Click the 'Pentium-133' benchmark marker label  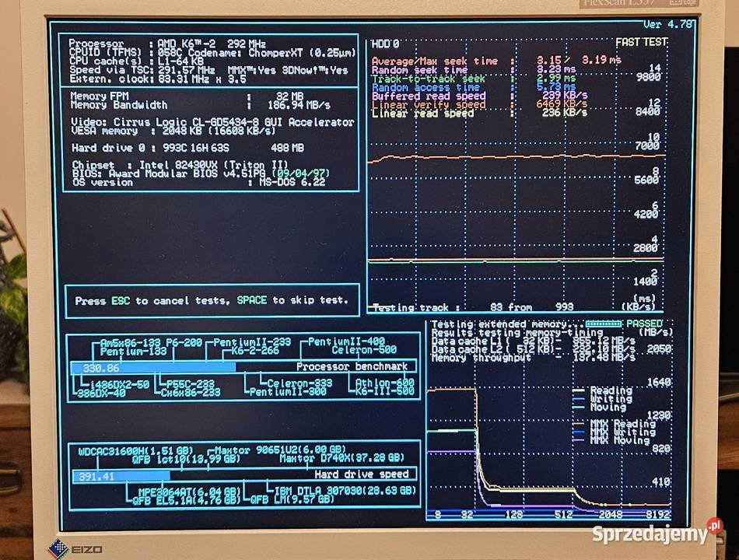(x=133, y=352)
